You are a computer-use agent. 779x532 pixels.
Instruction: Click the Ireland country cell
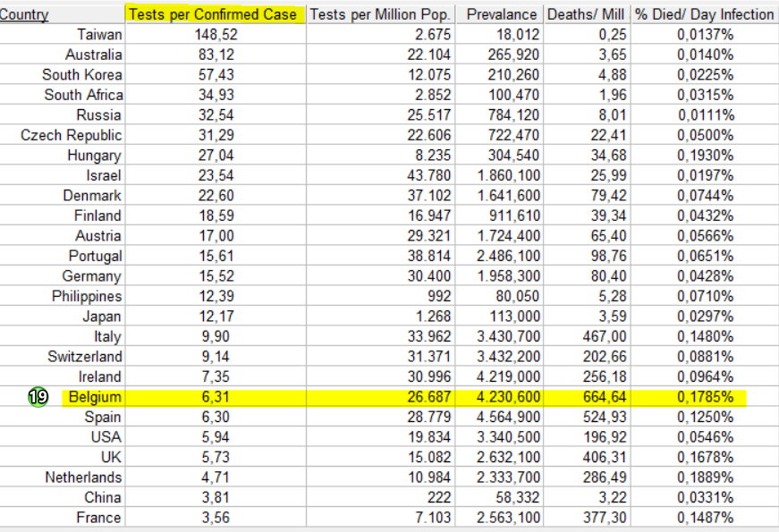click(x=99, y=376)
